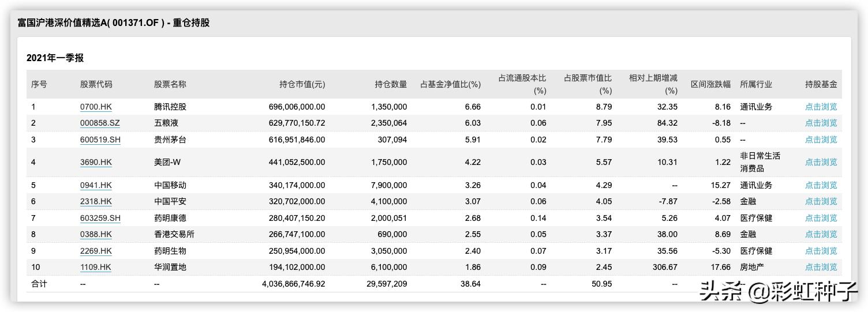This screenshot has width=868, height=312.
Task: Click the price change value 15.27
Action: pyautogui.click(x=721, y=185)
